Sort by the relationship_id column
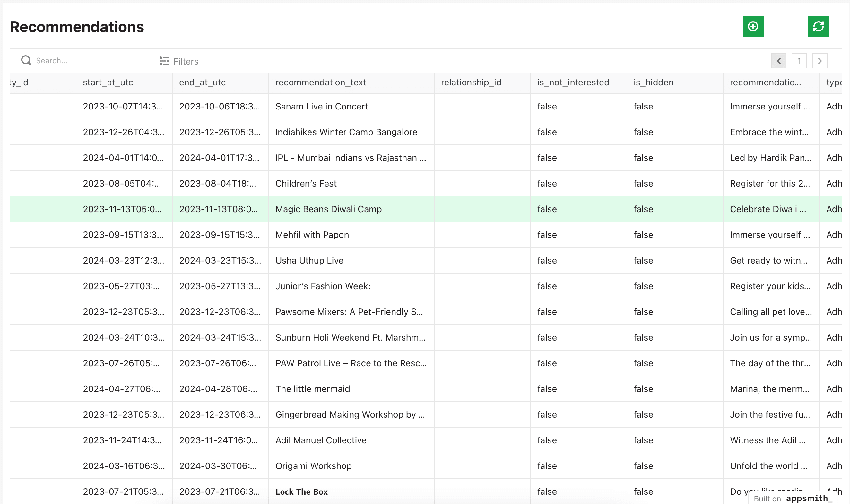The image size is (850, 504). pos(470,82)
